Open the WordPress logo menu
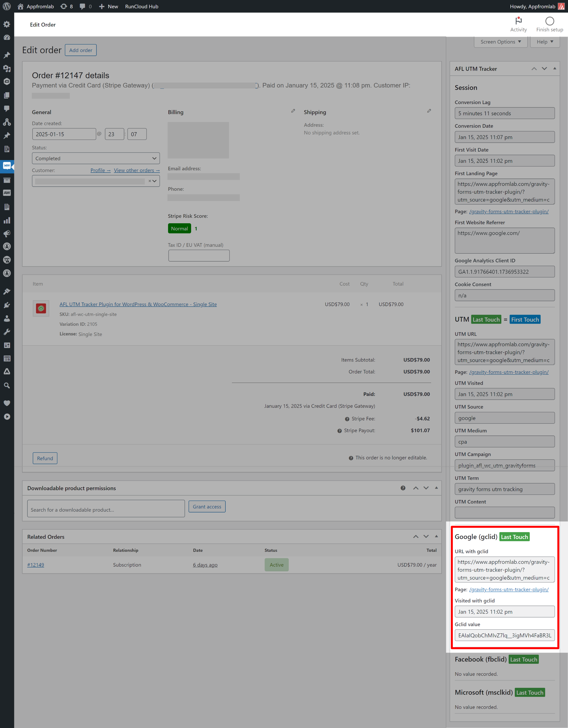The image size is (568, 728). [x=7, y=6]
